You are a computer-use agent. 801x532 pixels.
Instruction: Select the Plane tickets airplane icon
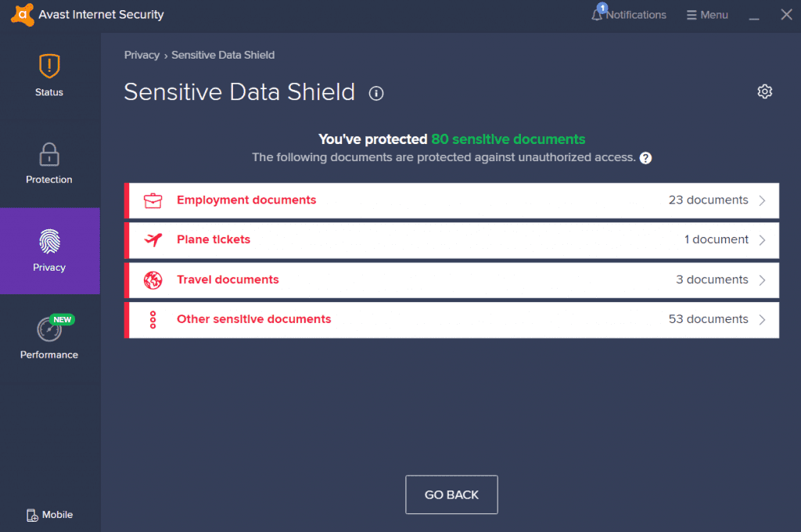tap(153, 240)
